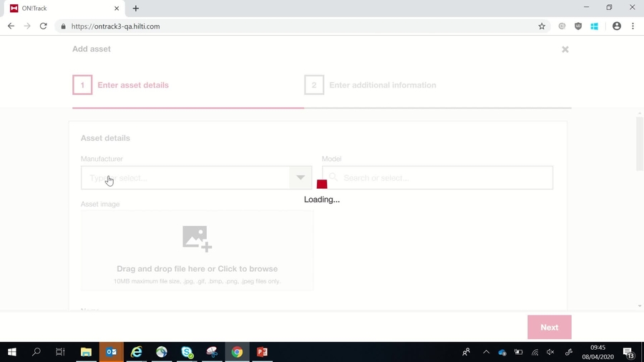Click the step 1 number box

click(82, 85)
